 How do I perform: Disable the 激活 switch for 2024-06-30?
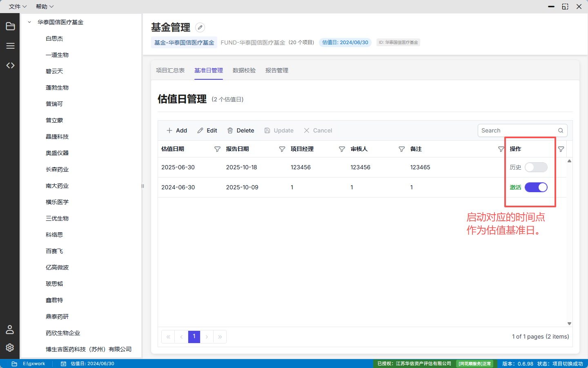point(536,187)
